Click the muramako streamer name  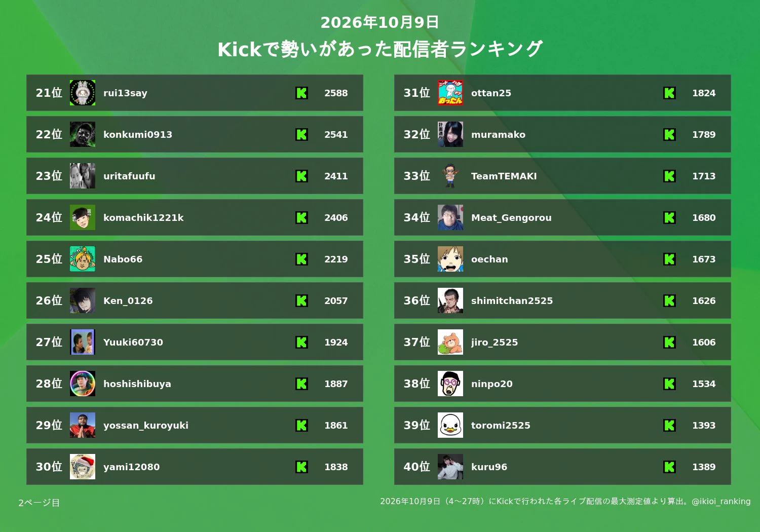(x=498, y=134)
